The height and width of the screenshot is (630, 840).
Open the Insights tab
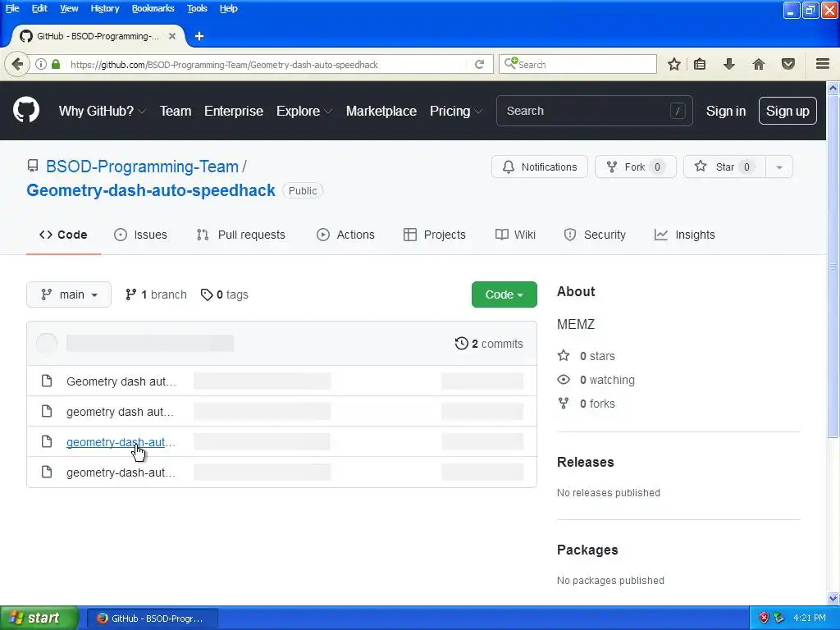(685, 235)
